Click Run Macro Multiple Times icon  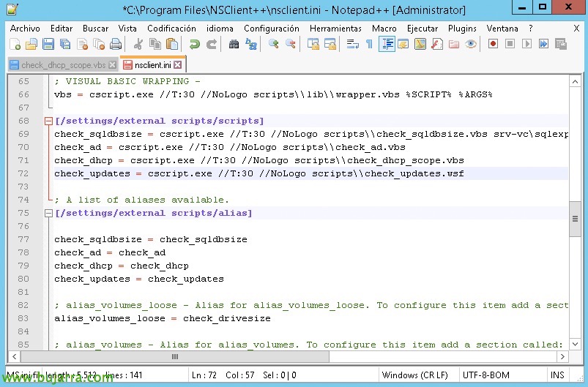tap(543, 44)
